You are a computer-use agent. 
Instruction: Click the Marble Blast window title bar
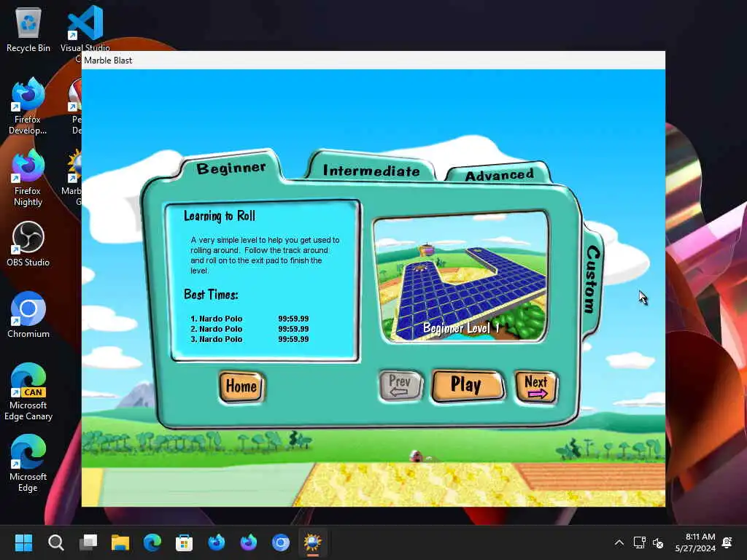373,60
